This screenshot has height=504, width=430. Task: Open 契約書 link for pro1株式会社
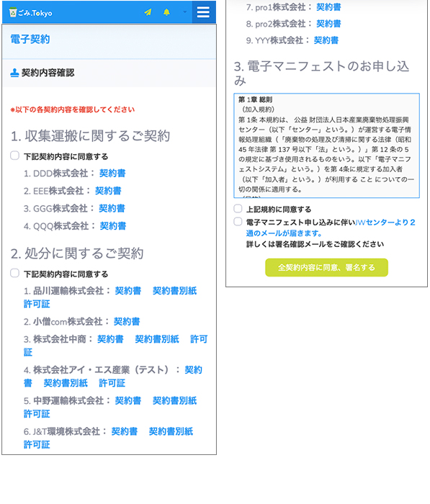pos(328,7)
